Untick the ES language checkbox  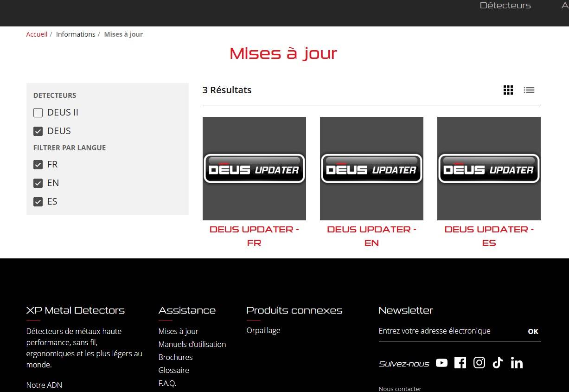[38, 202]
